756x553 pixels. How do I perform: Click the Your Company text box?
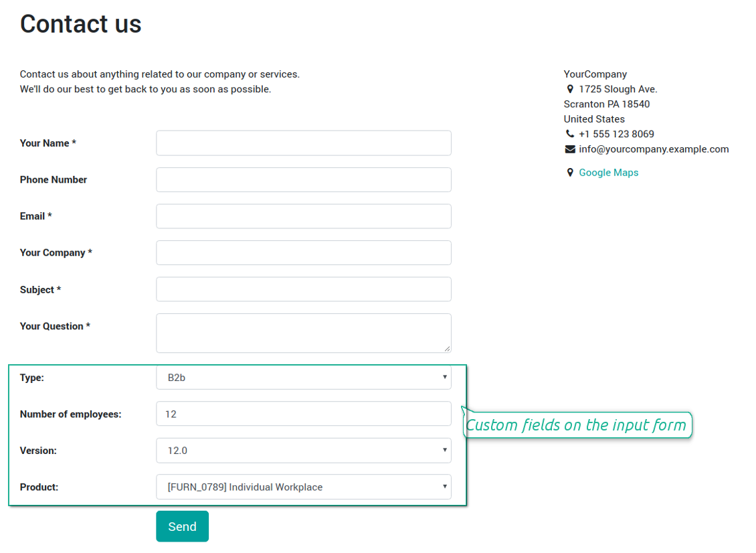pos(304,252)
